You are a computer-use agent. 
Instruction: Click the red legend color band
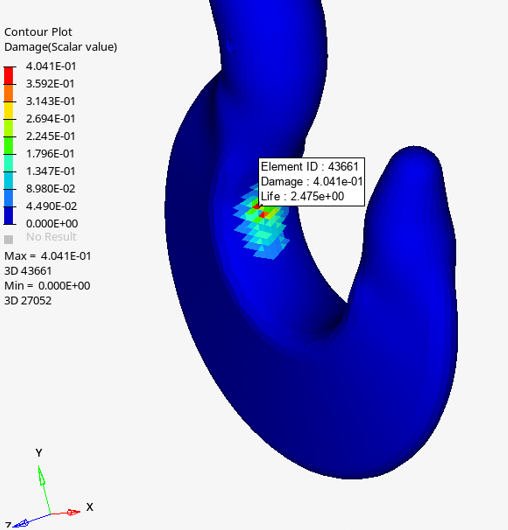[x=8, y=75]
